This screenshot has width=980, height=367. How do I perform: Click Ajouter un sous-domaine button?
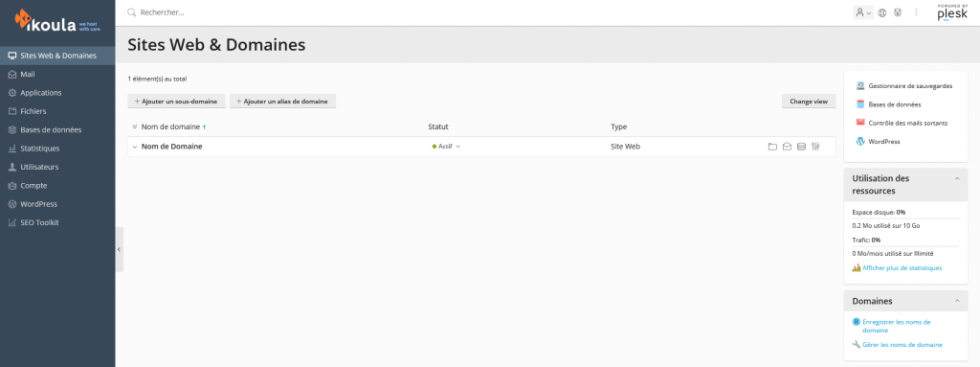[176, 102]
